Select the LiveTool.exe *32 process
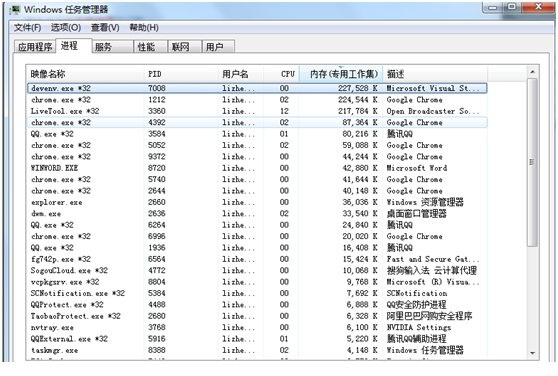Screen dimensions: 558x376 (257, 111)
